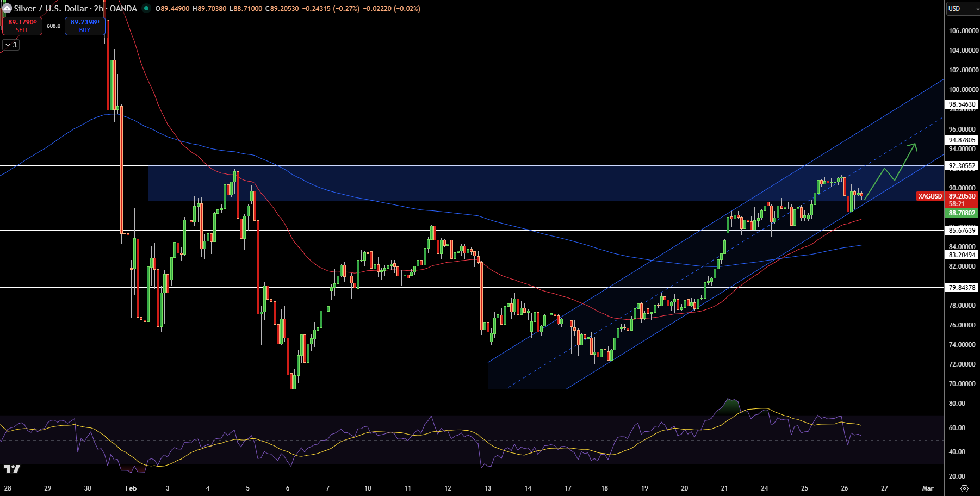Click the green 88.70802 price label
The height and width of the screenshot is (496, 980).
[962, 213]
